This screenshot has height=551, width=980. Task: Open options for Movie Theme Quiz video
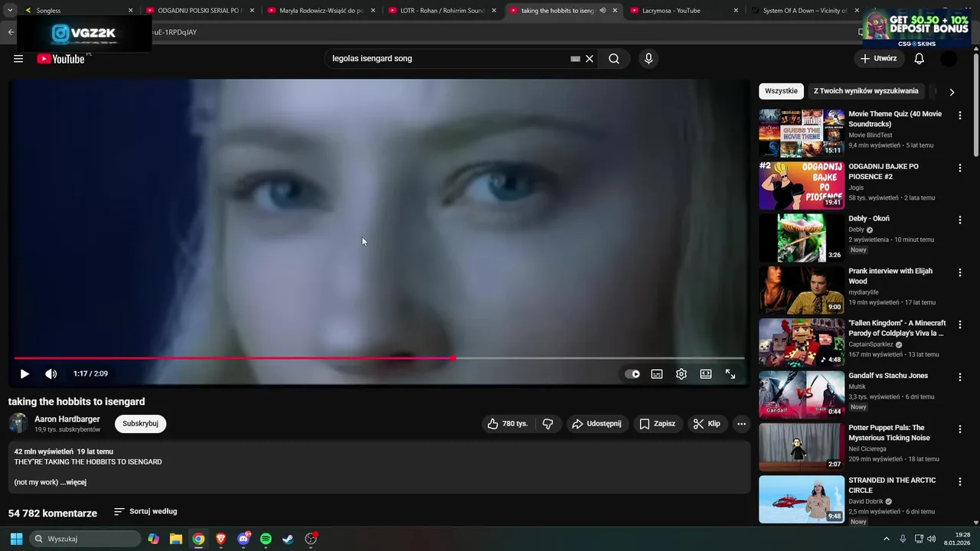coord(960,116)
